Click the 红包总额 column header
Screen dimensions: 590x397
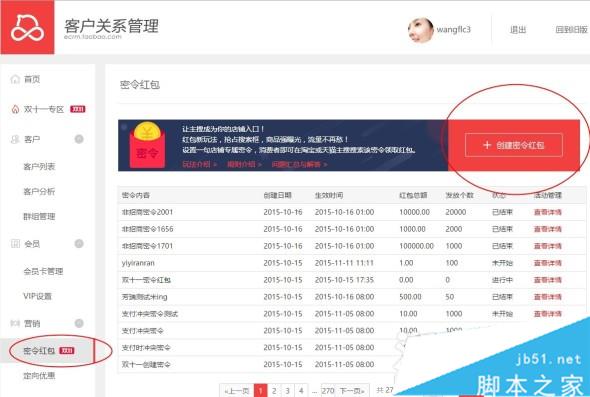pyautogui.click(x=413, y=195)
